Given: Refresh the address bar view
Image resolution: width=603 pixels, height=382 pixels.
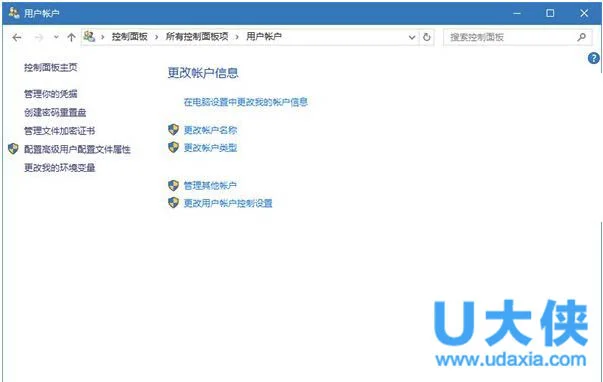Looking at the screenshot, I should 426,37.
